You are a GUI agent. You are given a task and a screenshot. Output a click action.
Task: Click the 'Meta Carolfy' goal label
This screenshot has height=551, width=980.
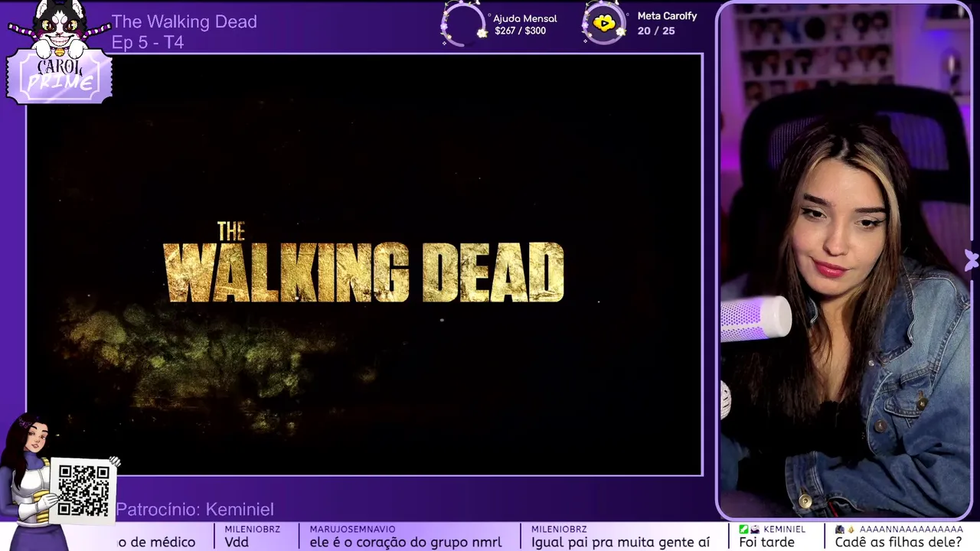pos(667,16)
